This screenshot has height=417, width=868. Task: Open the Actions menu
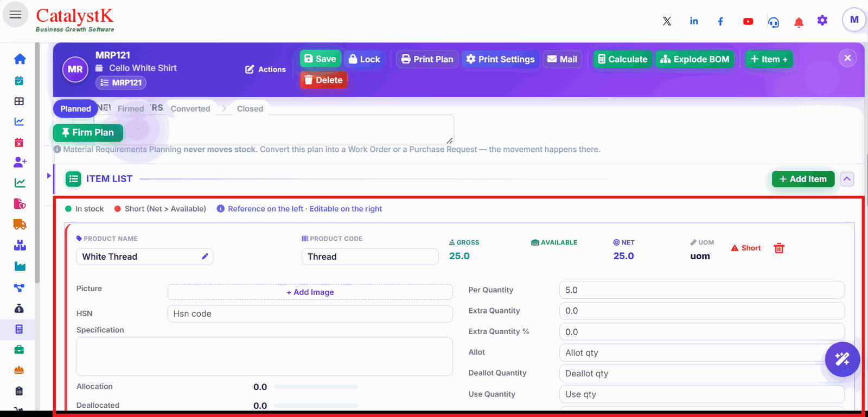pyautogui.click(x=265, y=69)
